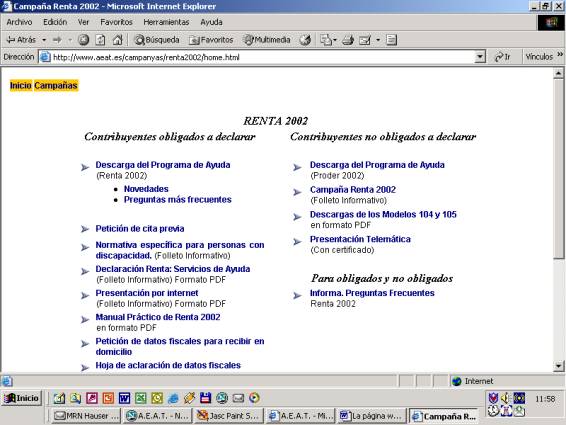Click the system tray clock showing 11:58
Image resolution: width=566 pixels, height=425 pixels.
[545, 399]
